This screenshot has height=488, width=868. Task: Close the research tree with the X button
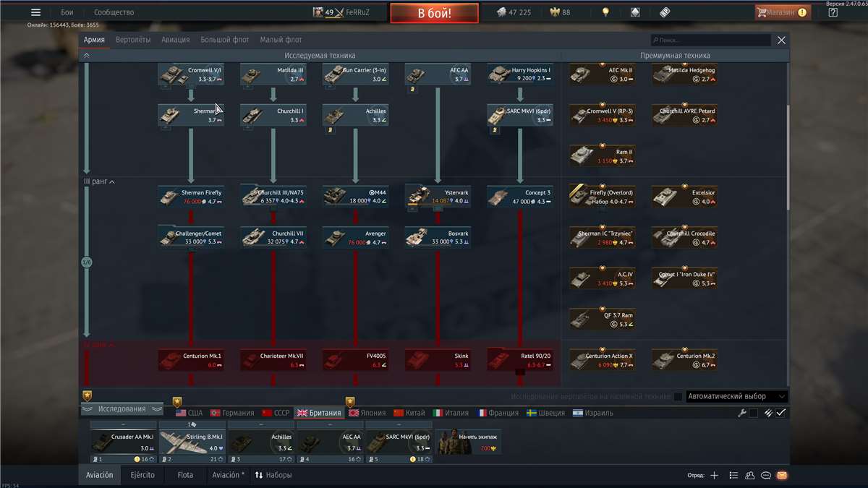pyautogui.click(x=781, y=40)
